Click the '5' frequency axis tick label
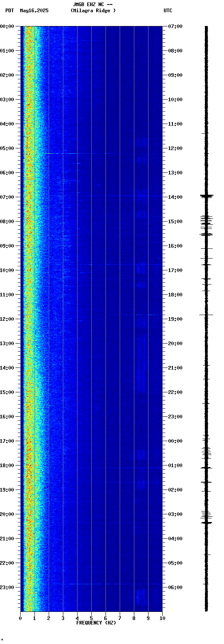This screenshot has height=644, width=224. click(x=91, y=618)
